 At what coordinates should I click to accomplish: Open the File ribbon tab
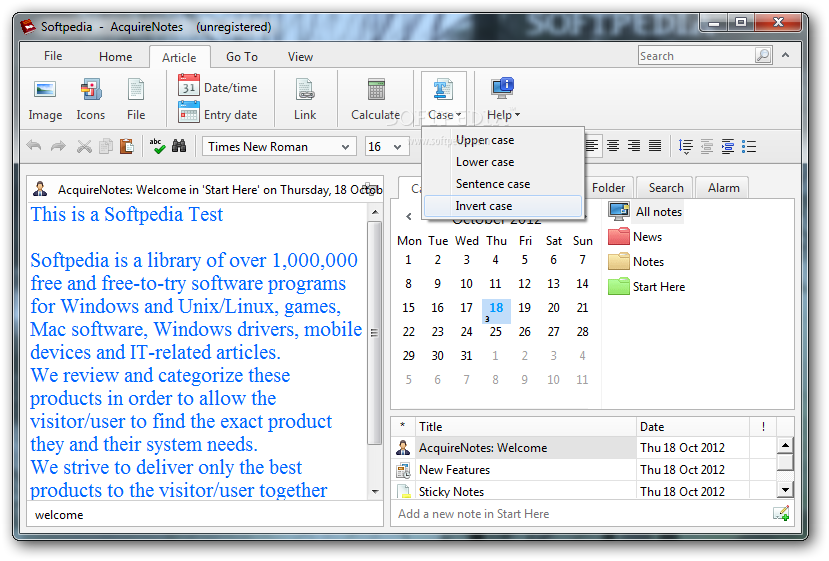[53, 56]
